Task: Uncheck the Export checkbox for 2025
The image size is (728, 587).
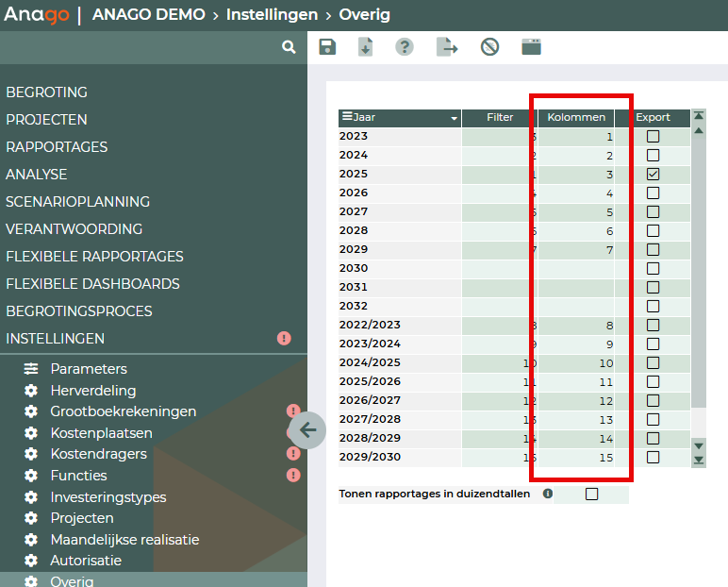Action: click(x=653, y=175)
